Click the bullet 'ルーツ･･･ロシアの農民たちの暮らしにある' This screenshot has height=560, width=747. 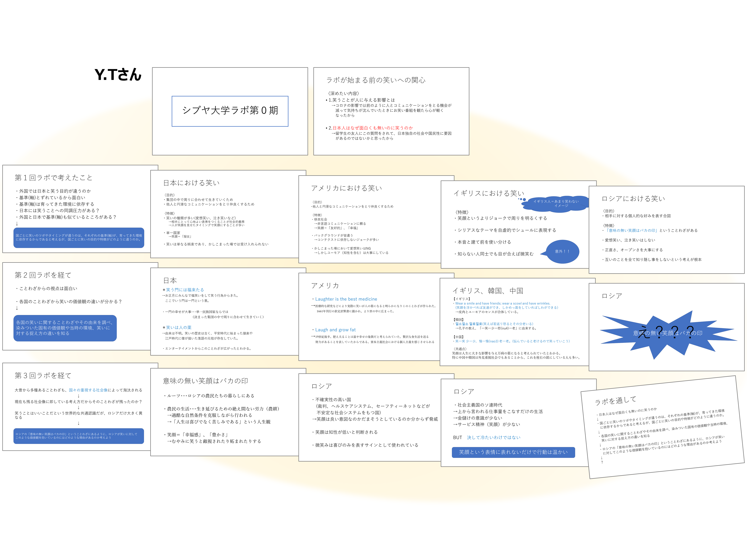coord(209,396)
